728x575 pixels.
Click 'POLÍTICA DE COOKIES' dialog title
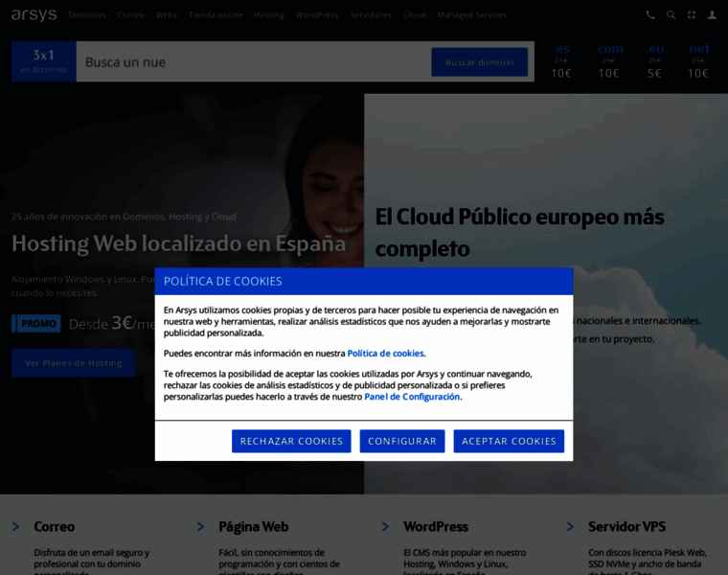coord(223,282)
